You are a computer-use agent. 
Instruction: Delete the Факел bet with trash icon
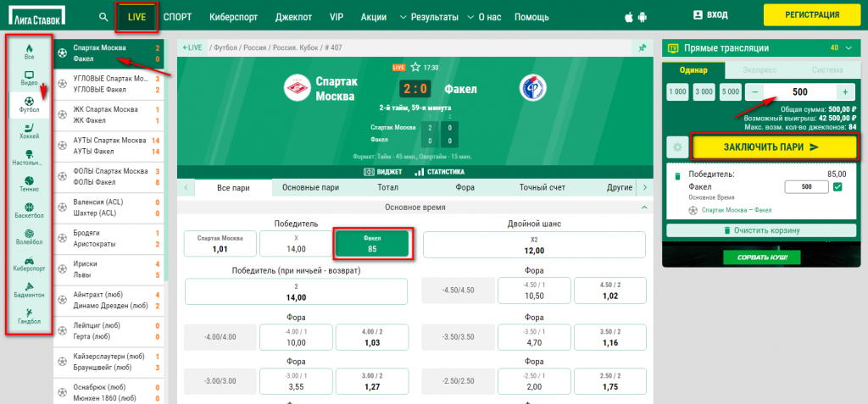tap(677, 175)
